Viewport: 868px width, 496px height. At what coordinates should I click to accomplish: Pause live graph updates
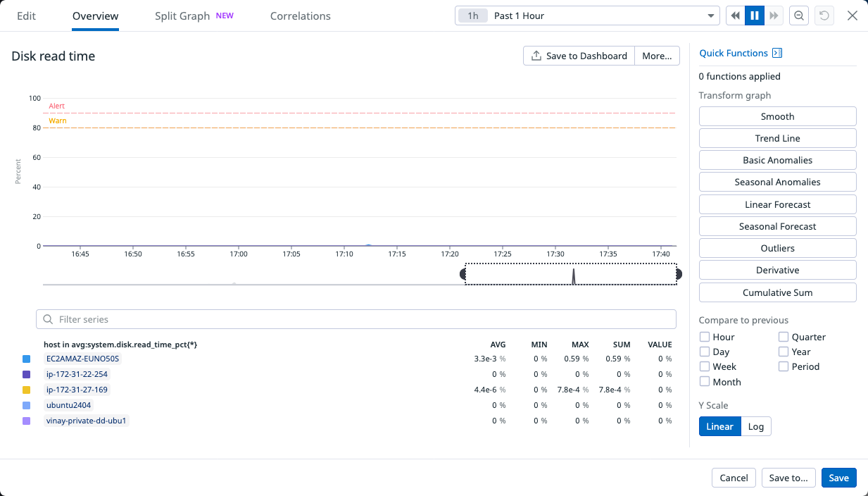pos(755,15)
